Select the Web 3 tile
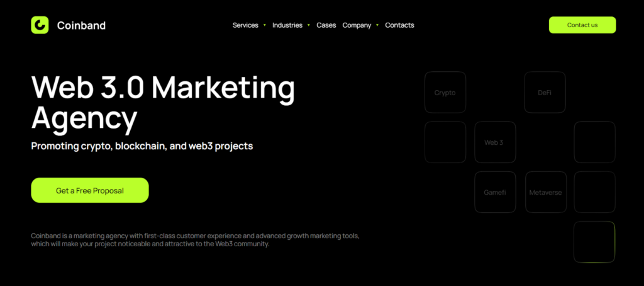 495,142
